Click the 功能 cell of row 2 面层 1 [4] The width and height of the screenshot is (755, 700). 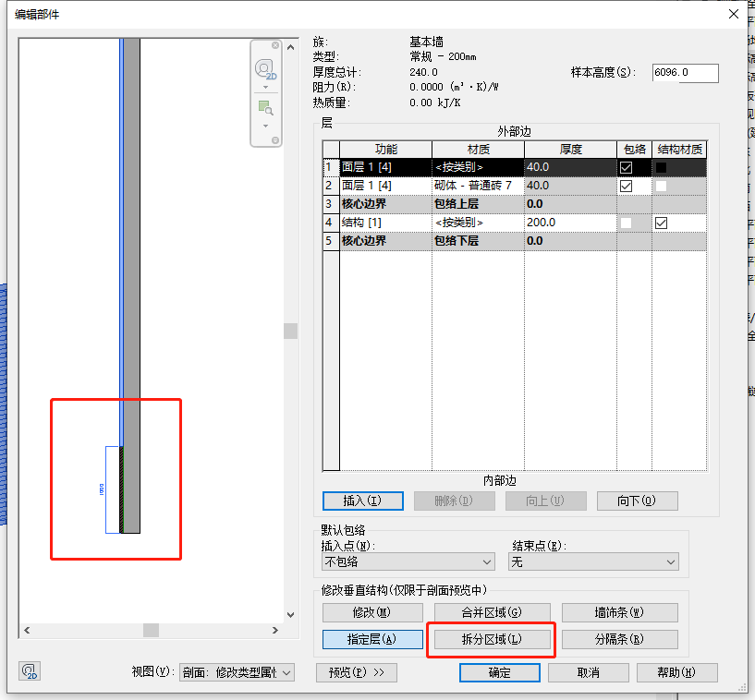(x=385, y=186)
